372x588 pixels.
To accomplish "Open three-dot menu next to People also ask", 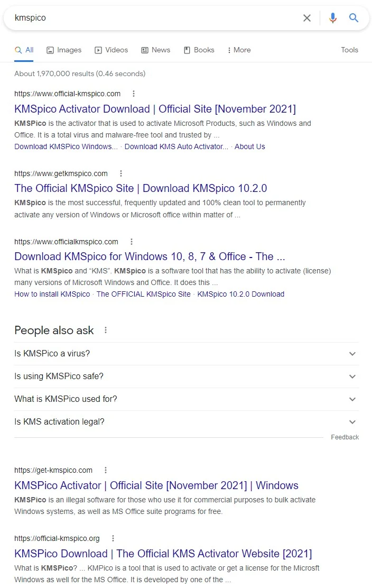I will coord(106,330).
